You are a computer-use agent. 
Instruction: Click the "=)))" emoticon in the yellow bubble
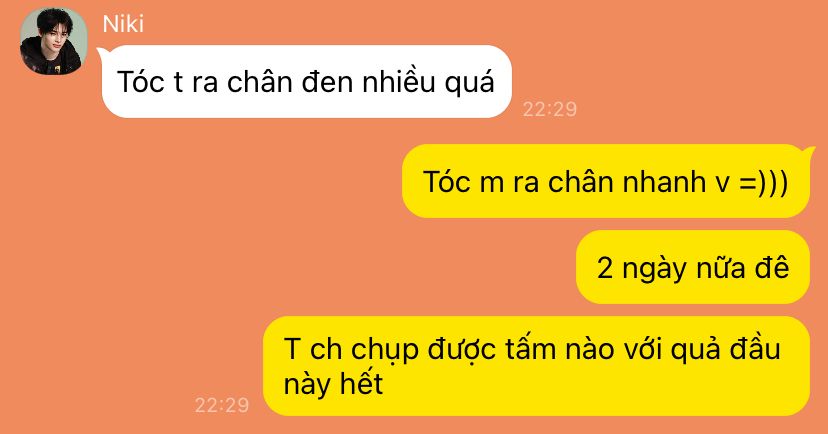[764, 183]
